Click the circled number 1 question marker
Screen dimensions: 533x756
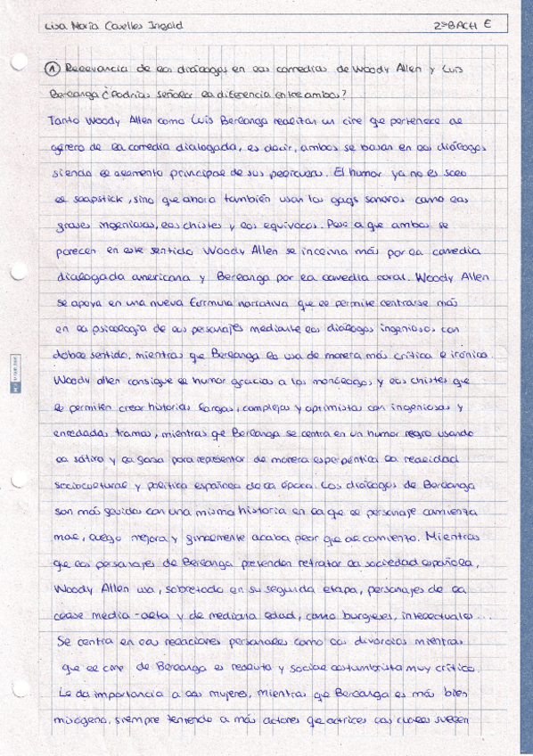click(52, 69)
